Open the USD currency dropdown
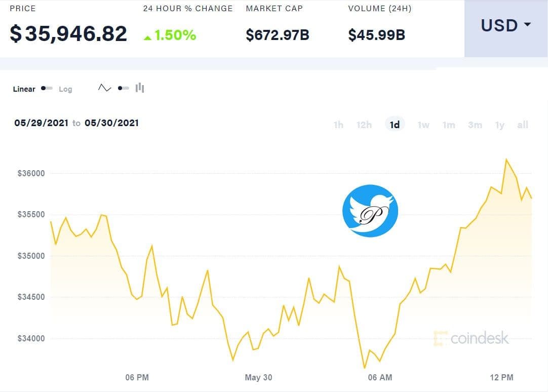The image size is (548, 392). (x=505, y=25)
